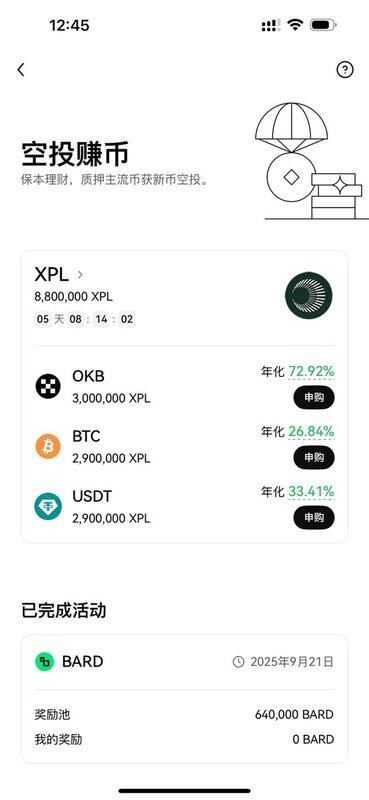Subscribe with 申购 button for BTC
Image resolution: width=369 pixels, height=800 pixels.
[314, 458]
